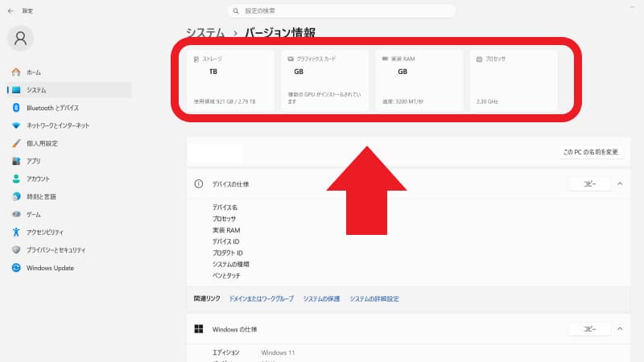Screen dimensions: 644x362
Task: Click the ストレージ card drive icon
Action: pyautogui.click(x=196, y=59)
